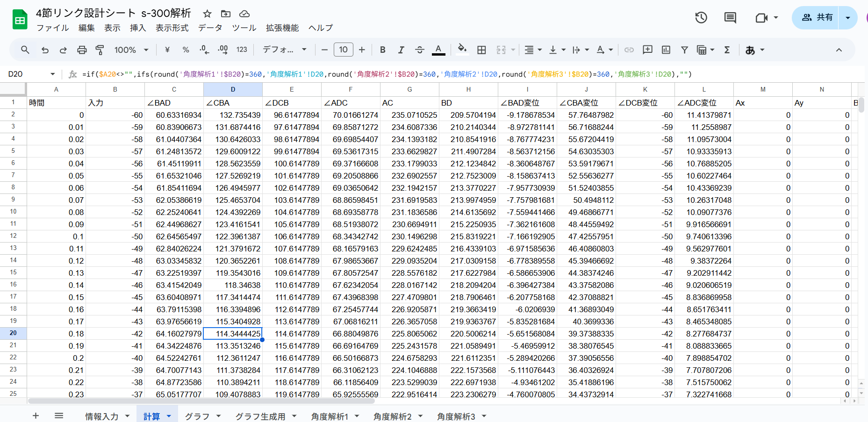Open version history clock icon
Image resolution: width=868 pixels, height=422 pixels.
(x=701, y=18)
